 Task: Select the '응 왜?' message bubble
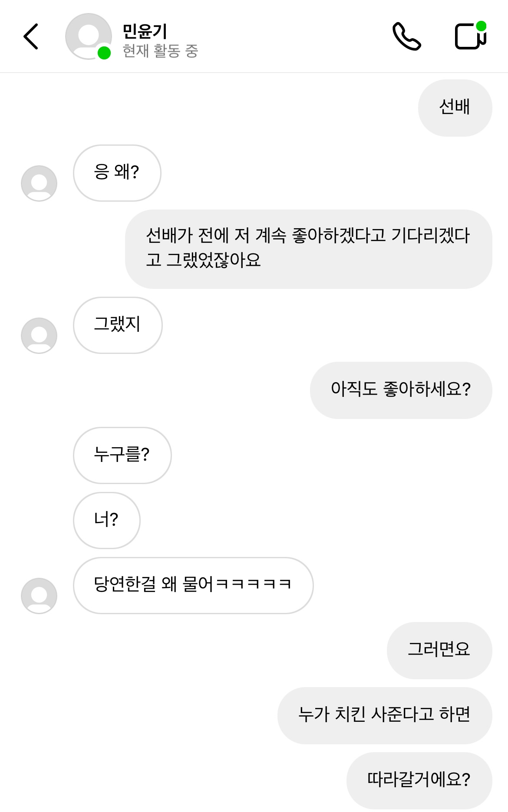coord(117,173)
